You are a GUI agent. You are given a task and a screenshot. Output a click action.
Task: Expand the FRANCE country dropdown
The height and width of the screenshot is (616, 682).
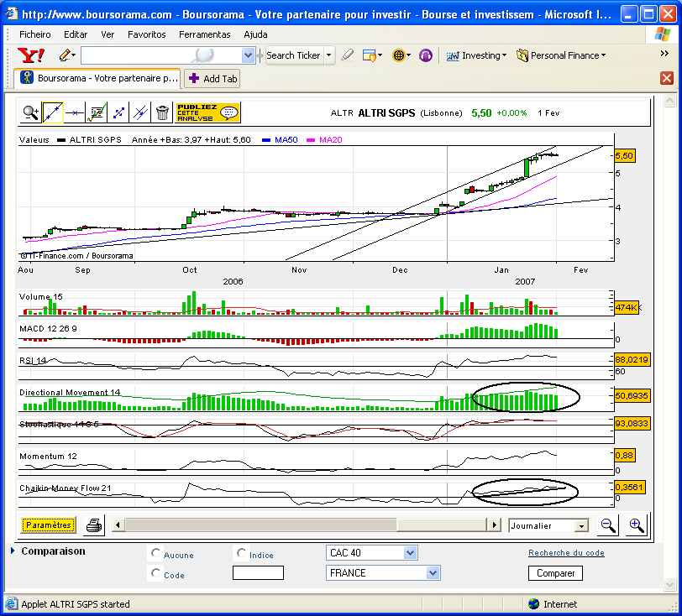383,573
